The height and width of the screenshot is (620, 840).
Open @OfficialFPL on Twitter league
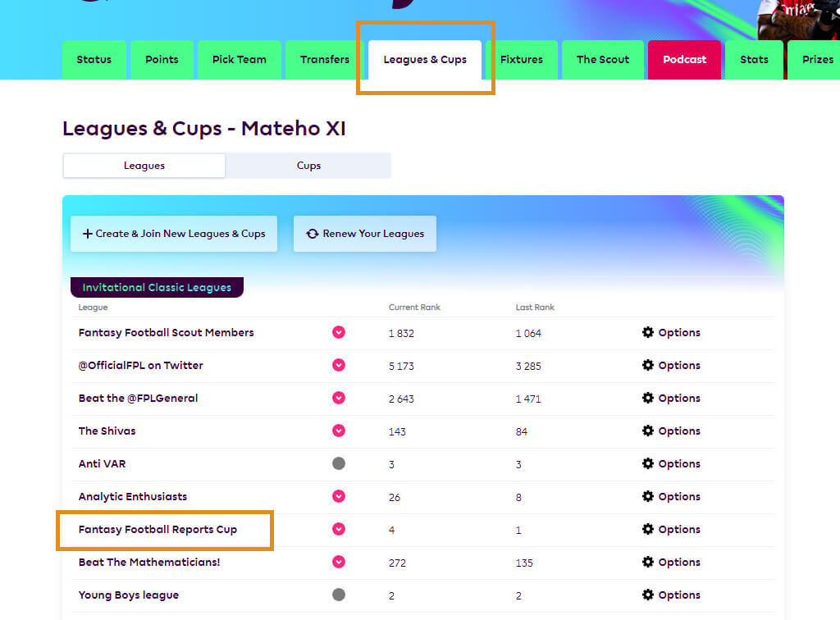[x=141, y=365]
